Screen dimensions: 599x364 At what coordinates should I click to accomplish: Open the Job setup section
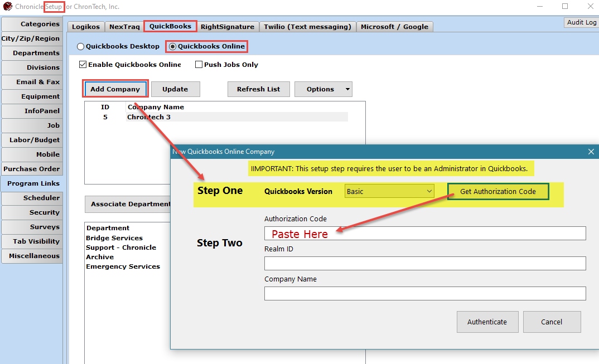pos(32,125)
